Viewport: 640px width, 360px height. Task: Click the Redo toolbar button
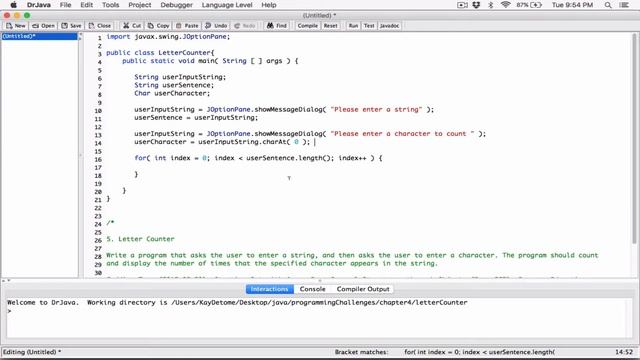coord(244,26)
